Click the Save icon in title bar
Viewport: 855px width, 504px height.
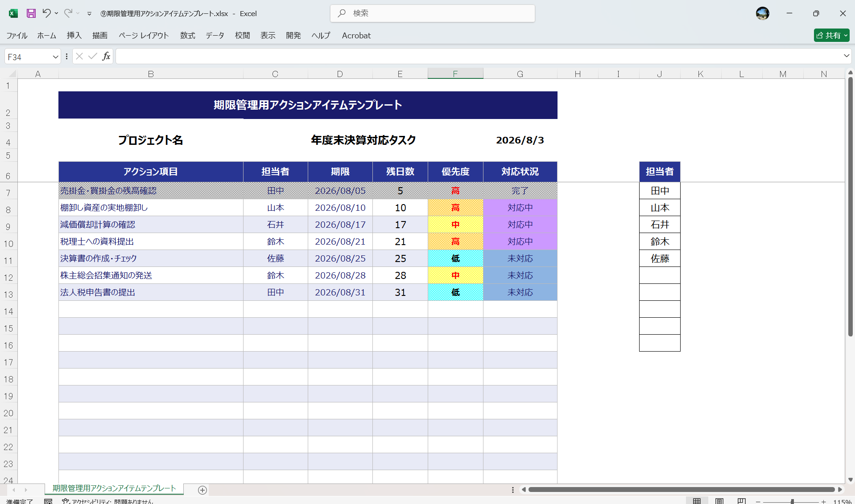pos(31,13)
